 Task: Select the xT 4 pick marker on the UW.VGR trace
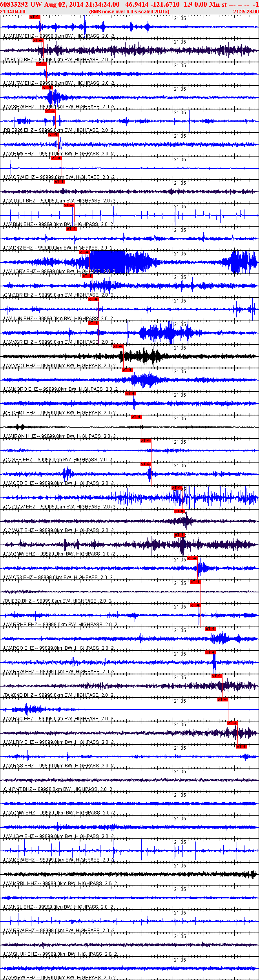[x=93, y=323]
